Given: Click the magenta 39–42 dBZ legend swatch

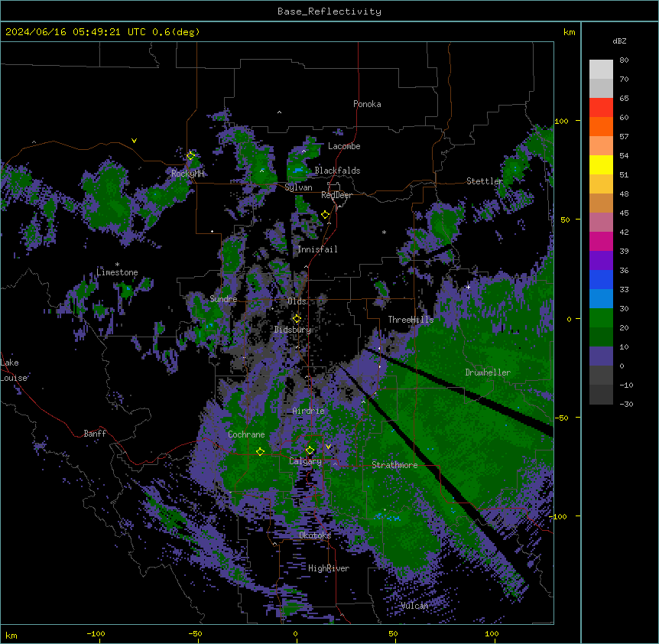Looking at the screenshot, I should [x=601, y=241].
